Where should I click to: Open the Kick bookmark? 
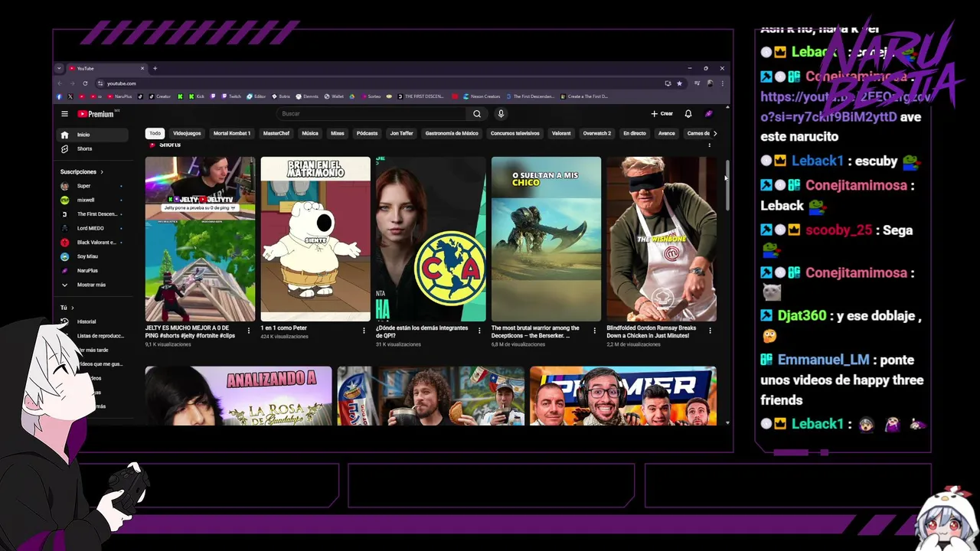(x=197, y=96)
